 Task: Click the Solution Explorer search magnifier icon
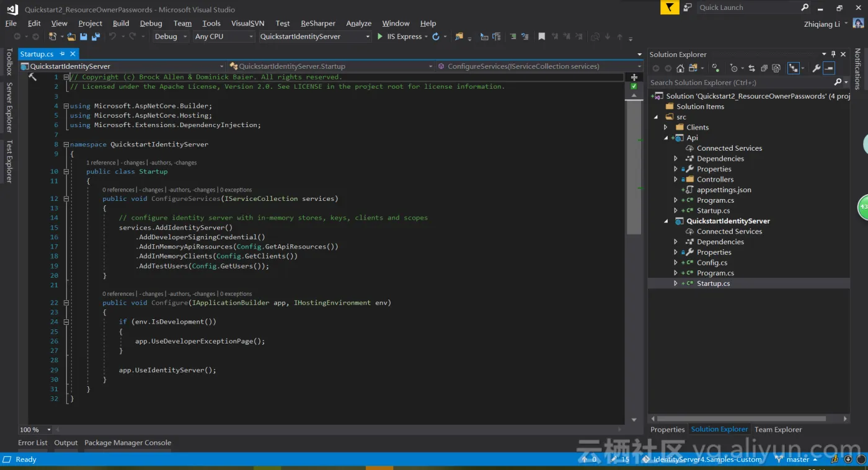(838, 82)
